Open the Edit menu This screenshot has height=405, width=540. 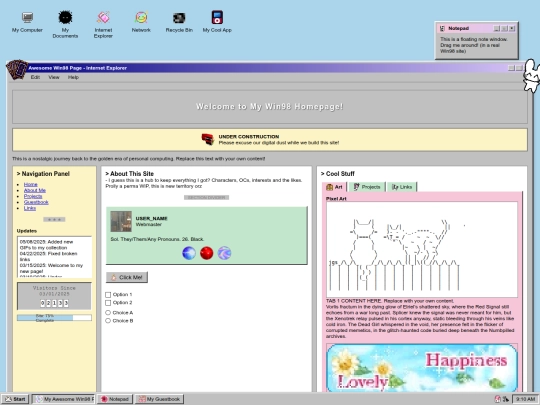[x=35, y=77]
